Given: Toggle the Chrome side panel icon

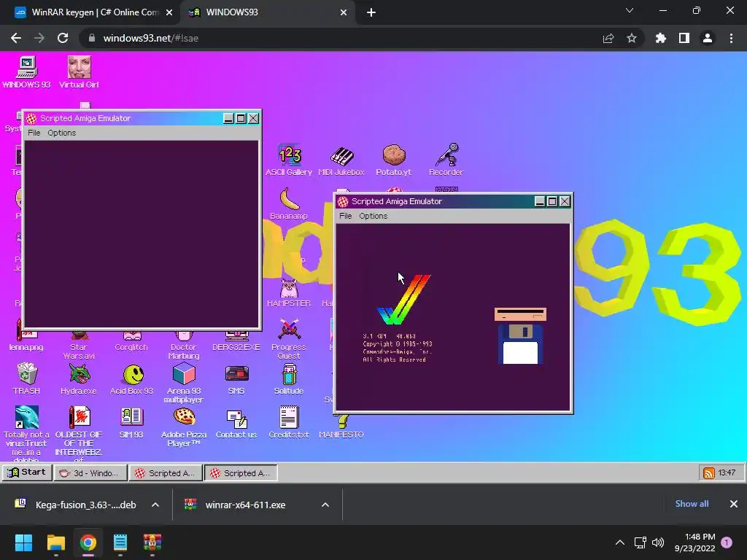Looking at the screenshot, I should point(684,38).
